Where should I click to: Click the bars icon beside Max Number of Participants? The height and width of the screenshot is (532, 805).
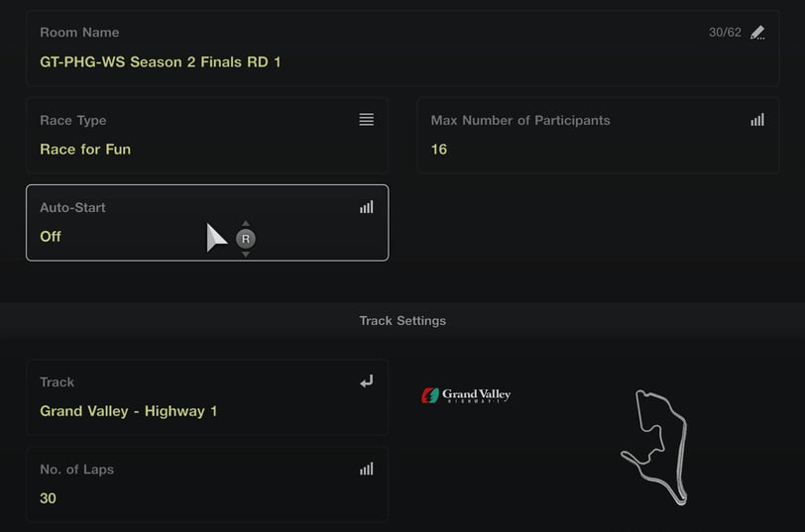click(757, 120)
